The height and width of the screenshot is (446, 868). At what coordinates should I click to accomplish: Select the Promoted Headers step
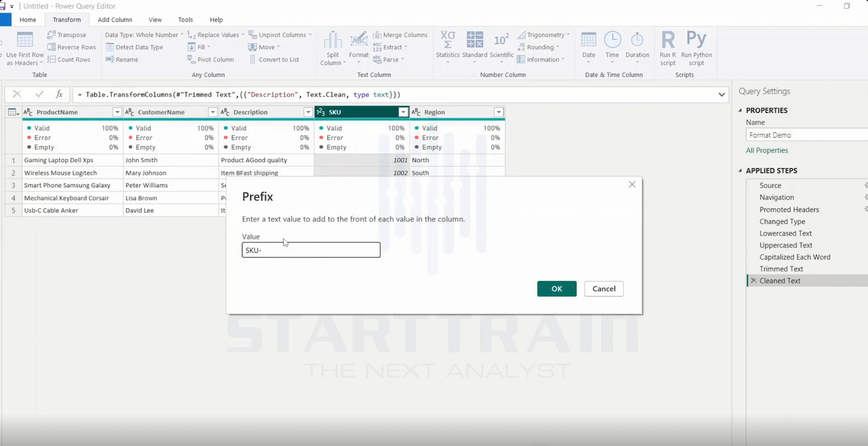(x=789, y=209)
